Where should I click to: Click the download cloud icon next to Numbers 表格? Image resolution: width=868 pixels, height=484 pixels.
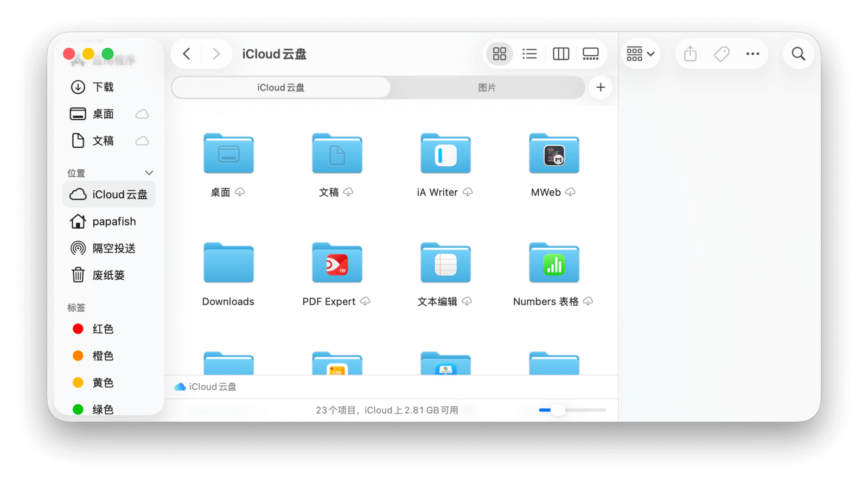coord(588,301)
